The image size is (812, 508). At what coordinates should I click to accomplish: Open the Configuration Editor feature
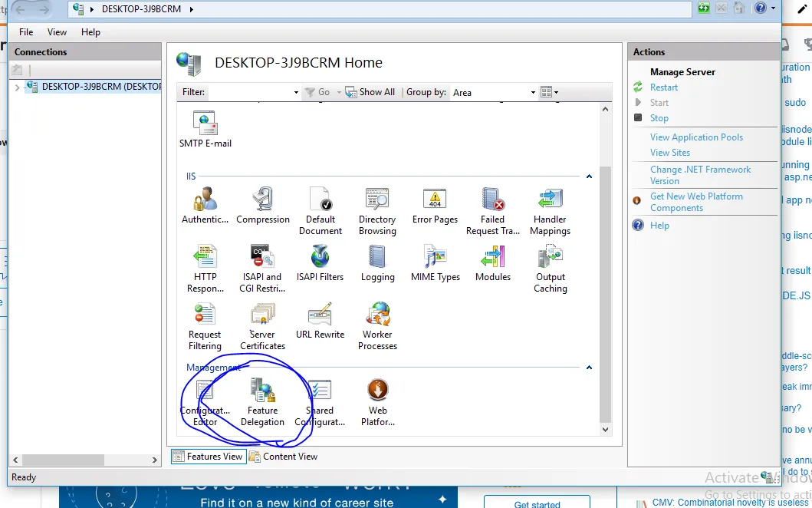[x=205, y=403]
